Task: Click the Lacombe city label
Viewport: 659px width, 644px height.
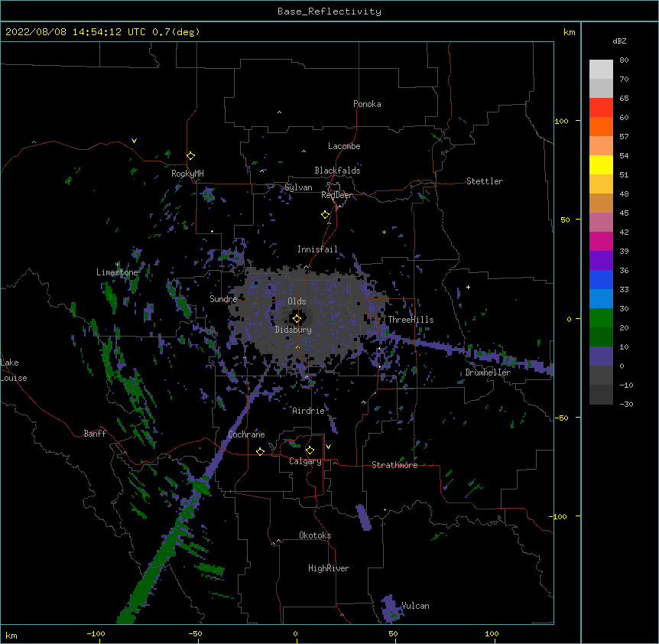Action: coord(344,146)
